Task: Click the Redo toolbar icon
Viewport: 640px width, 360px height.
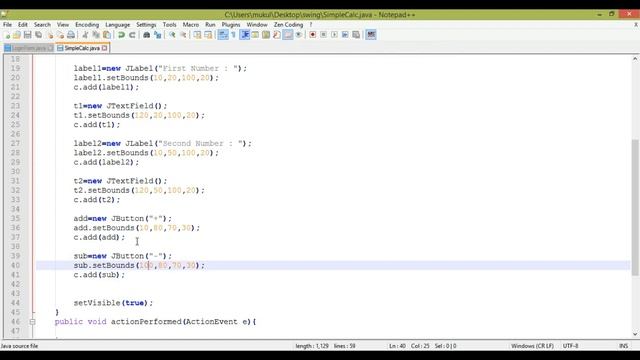Action: point(132,35)
